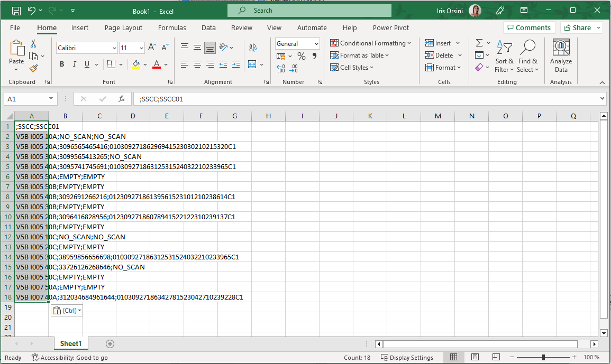Open the font size dropdown
Viewport: 611px width, 364px height.
tap(141, 48)
